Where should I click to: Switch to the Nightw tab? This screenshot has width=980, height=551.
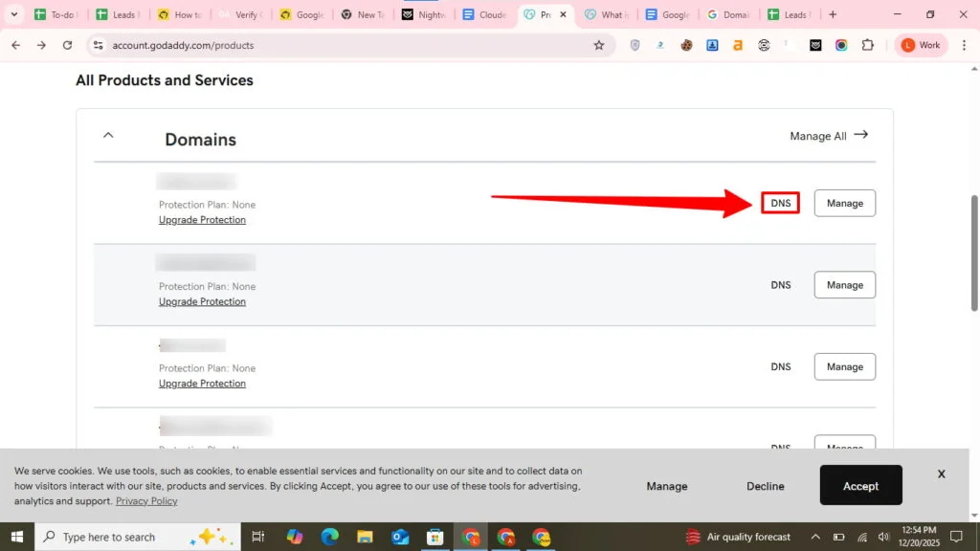pyautogui.click(x=424, y=14)
